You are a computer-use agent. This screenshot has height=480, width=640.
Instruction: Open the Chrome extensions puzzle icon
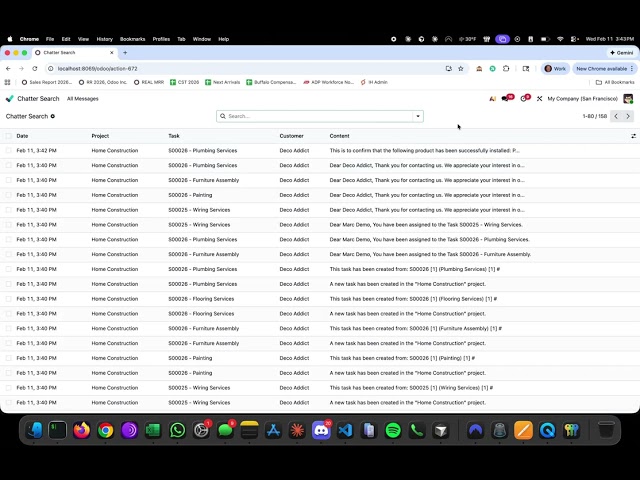(x=506, y=69)
